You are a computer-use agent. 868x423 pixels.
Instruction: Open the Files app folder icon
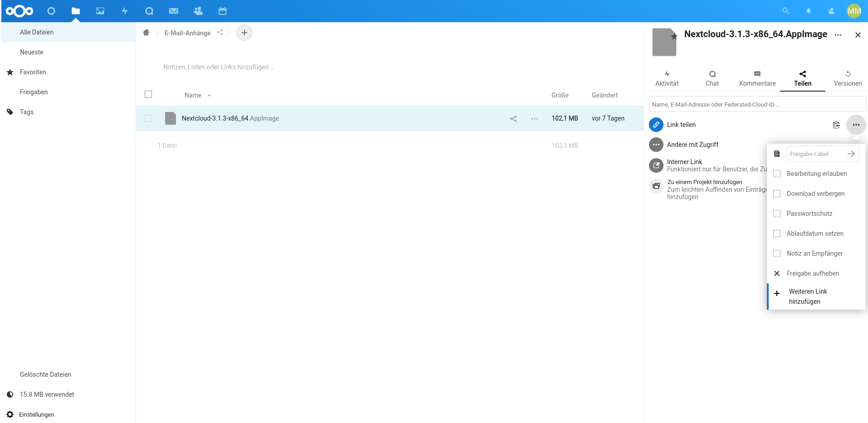point(76,11)
